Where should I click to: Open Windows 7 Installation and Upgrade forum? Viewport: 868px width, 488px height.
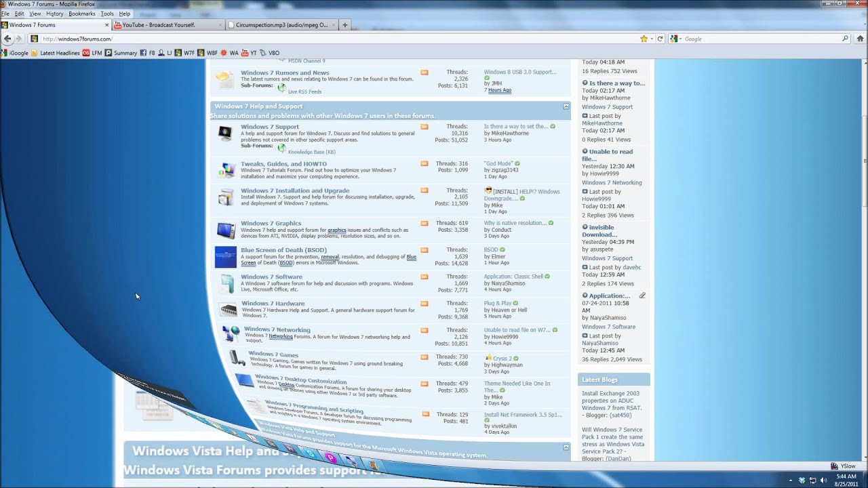coord(295,190)
